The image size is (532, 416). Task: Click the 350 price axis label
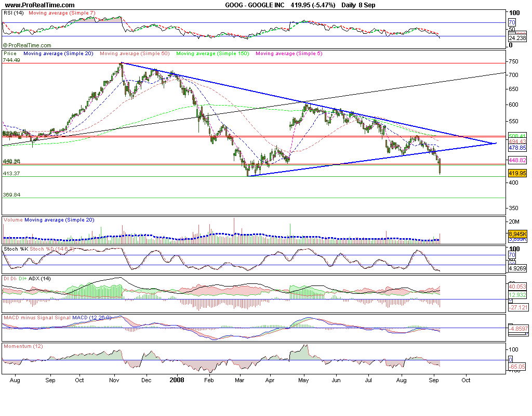point(514,208)
